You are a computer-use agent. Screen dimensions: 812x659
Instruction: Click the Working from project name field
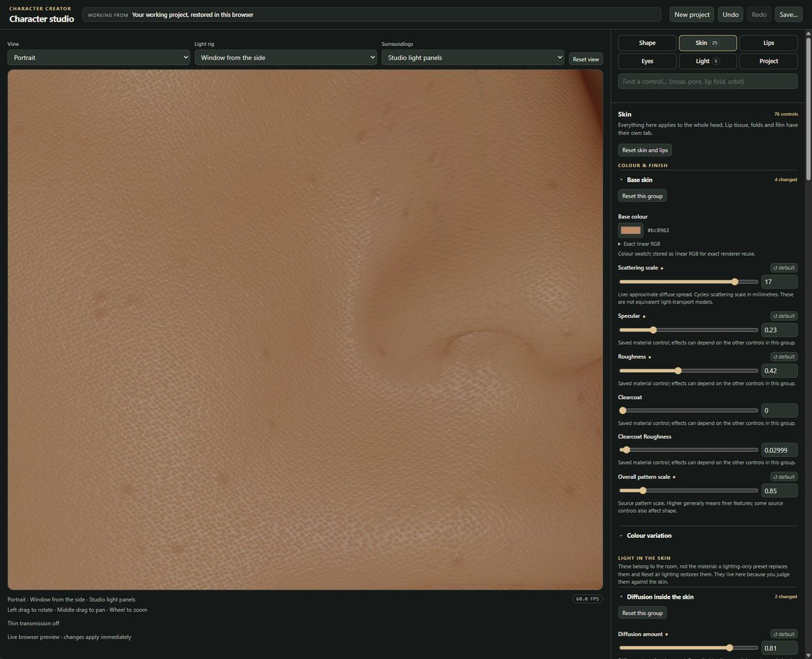[371, 14]
